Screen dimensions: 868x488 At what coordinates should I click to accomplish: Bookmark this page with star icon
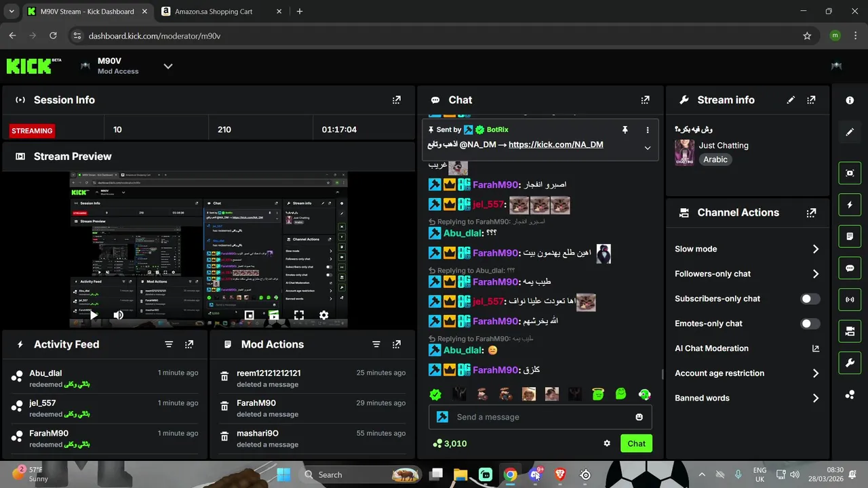point(807,36)
